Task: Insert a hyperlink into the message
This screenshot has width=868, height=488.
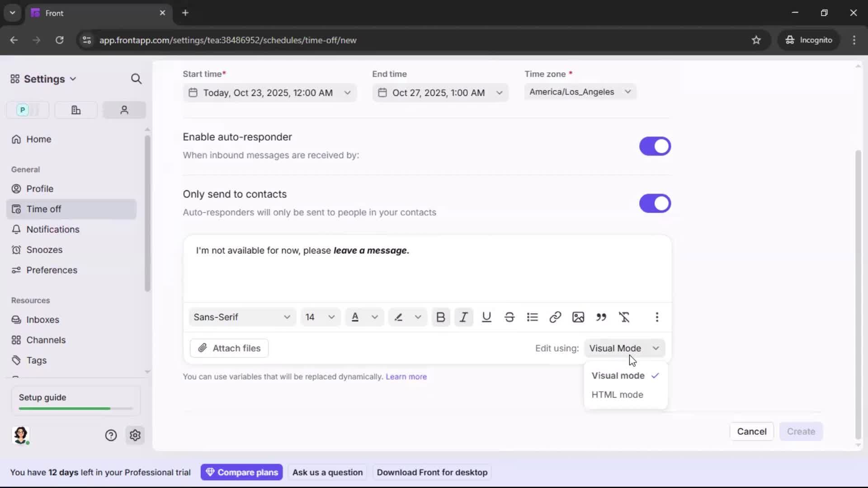Action: coord(555,317)
